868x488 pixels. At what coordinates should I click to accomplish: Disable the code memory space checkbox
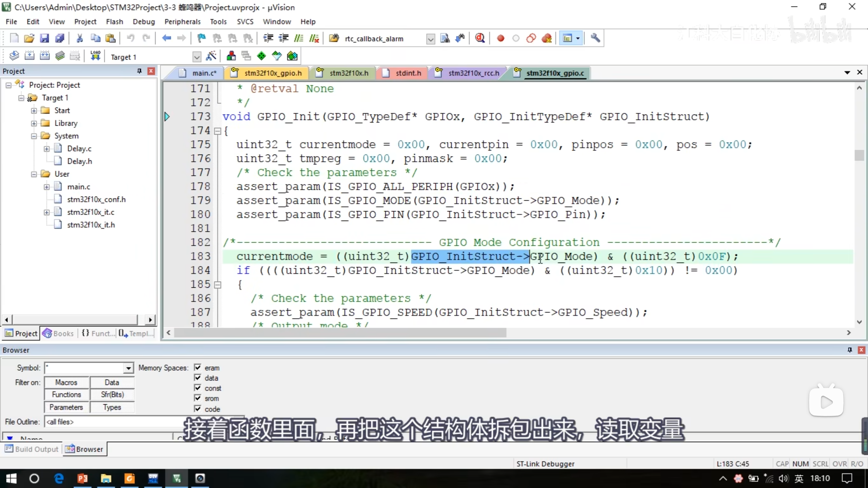click(198, 409)
